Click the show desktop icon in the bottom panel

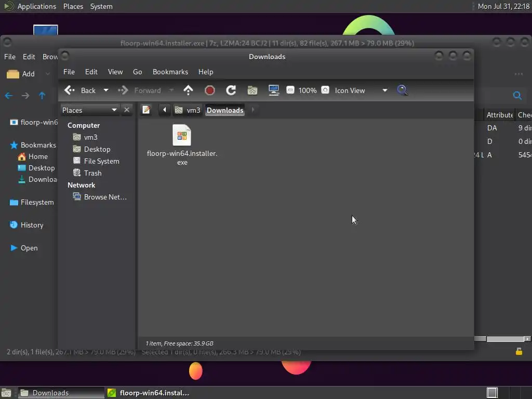(x=6, y=393)
